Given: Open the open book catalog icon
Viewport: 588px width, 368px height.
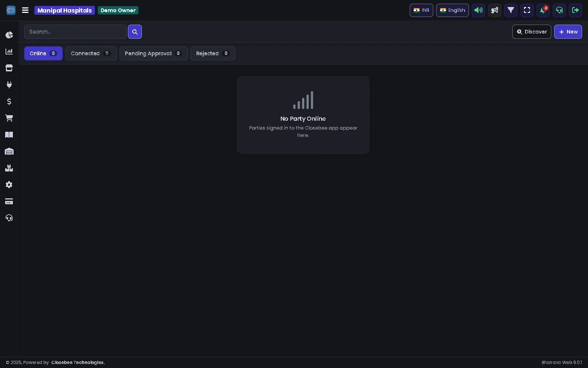Looking at the screenshot, I should pyautogui.click(x=9, y=135).
